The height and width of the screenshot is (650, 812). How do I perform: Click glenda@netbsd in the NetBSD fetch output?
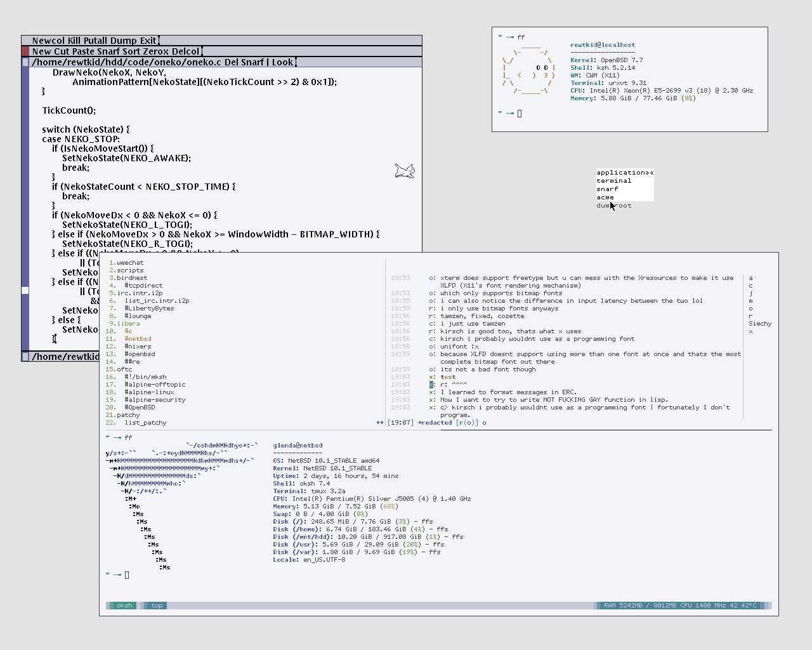coord(298,446)
